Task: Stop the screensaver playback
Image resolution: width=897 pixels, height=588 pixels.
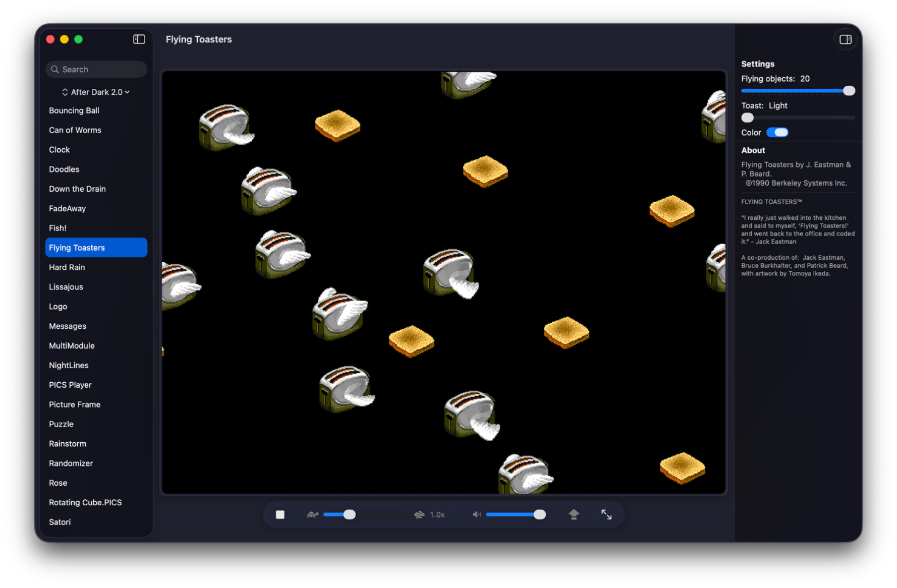Action: click(280, 514)
